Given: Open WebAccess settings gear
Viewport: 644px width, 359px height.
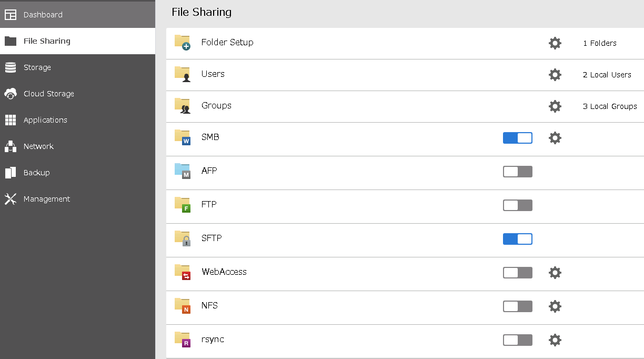Looking at the screenshot, I should [555, 273].
